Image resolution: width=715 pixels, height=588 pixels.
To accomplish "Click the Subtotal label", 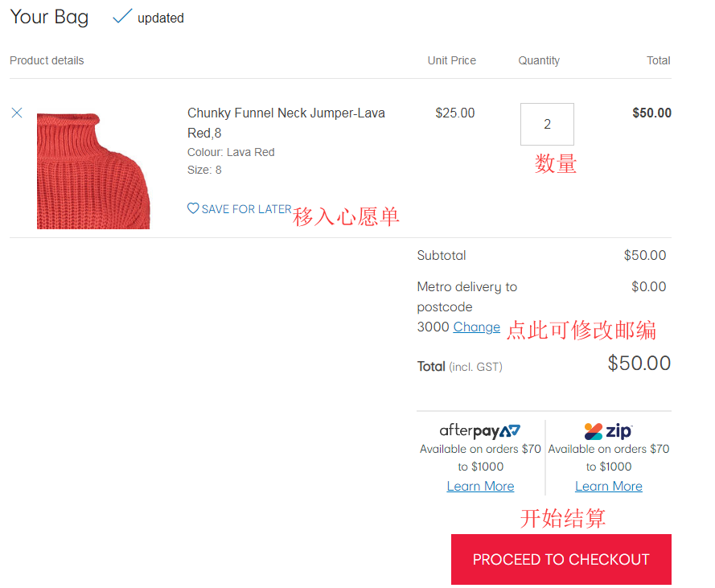I will point(442,256).
